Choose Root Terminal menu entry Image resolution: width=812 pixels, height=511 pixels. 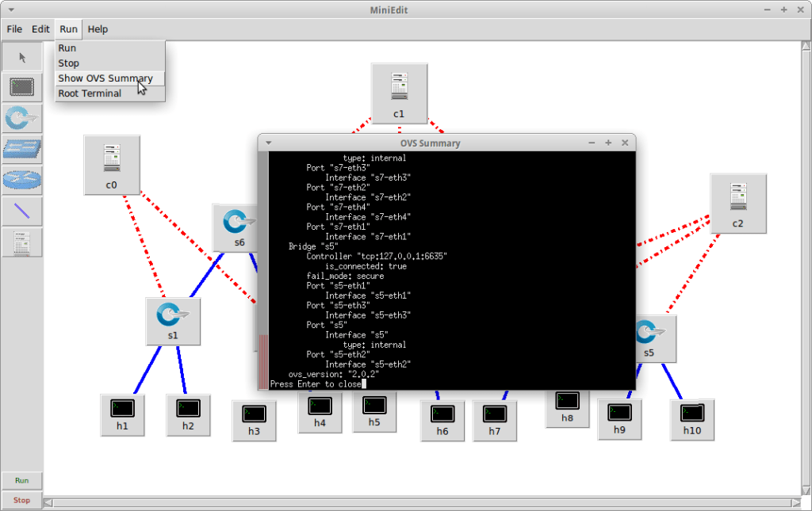[x=110, y=93]
